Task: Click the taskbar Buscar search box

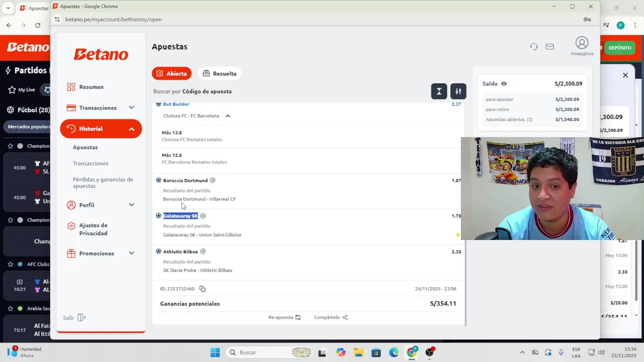Action: pos(270,352)
